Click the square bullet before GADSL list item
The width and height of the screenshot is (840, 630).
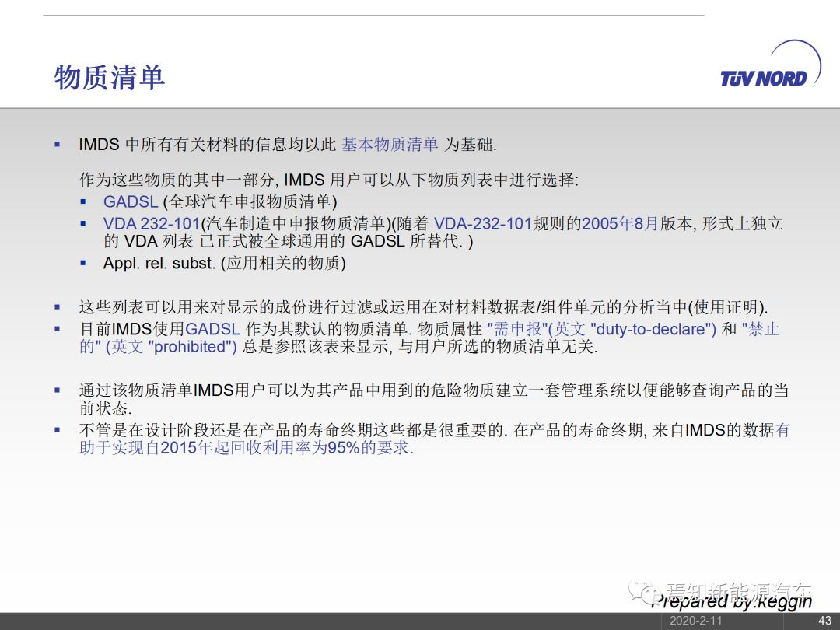click(x=84, y=201)
